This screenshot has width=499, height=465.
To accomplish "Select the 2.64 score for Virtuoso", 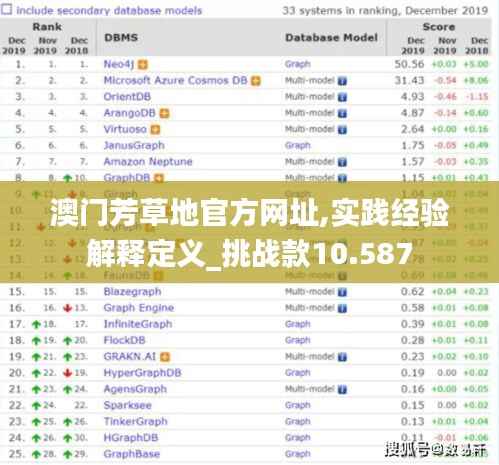I will pyautogui.click(x=412, y=129).
